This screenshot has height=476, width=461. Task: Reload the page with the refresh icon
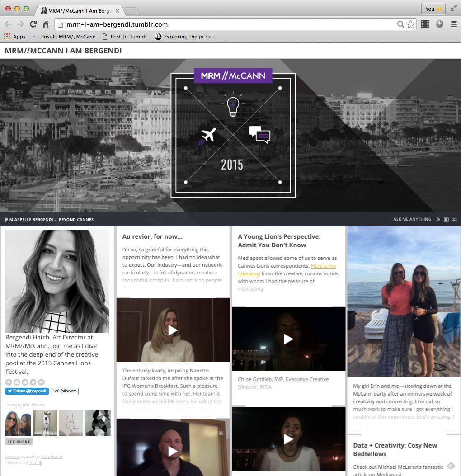click(33, 24)
